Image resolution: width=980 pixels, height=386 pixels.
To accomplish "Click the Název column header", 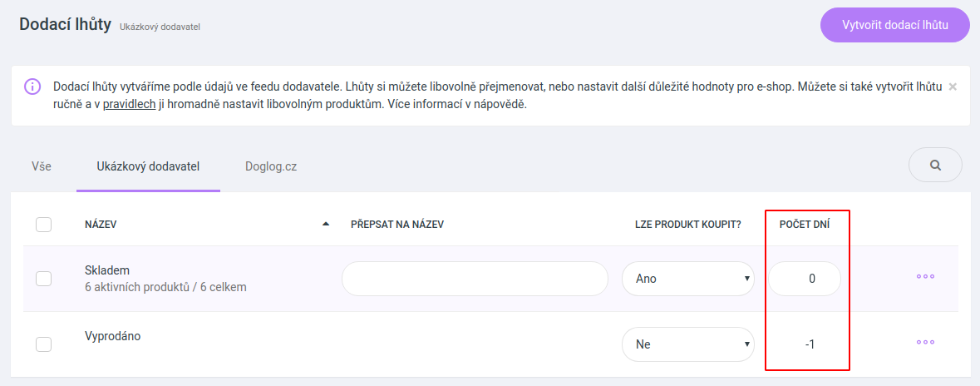I will (x=101, y=225).
